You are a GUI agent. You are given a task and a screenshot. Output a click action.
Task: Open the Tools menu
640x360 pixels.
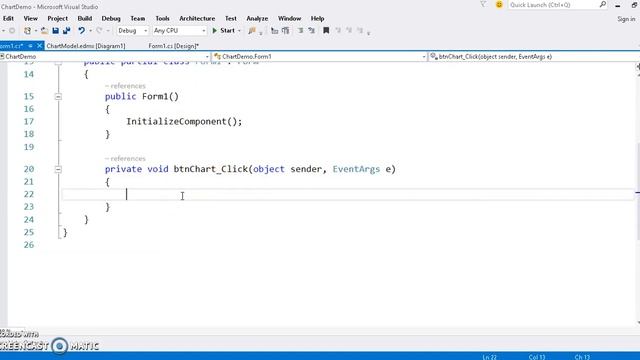(x=162, y=18)
